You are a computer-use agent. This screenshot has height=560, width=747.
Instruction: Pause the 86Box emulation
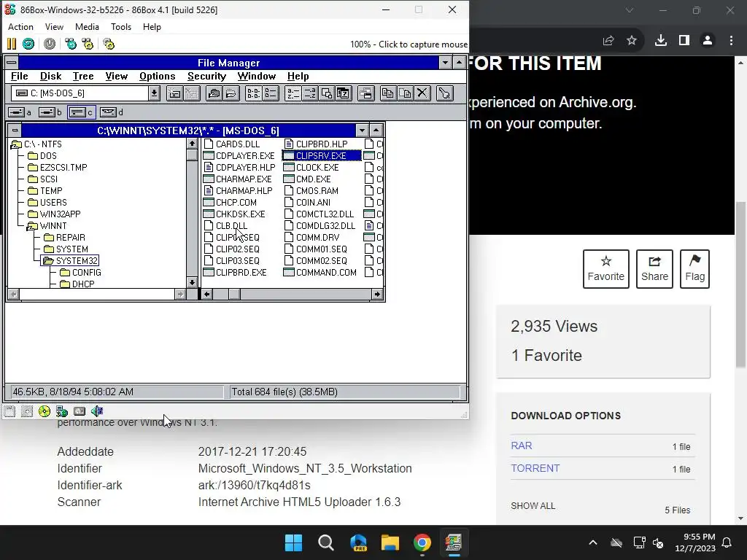click(12, 44)
